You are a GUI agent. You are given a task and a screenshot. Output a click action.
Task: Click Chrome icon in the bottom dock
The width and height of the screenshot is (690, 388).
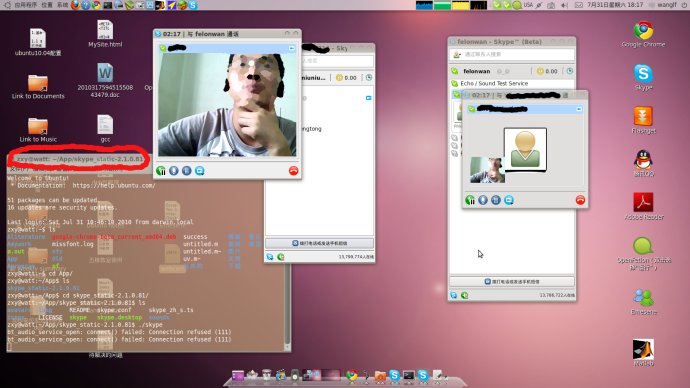[351, 375]
